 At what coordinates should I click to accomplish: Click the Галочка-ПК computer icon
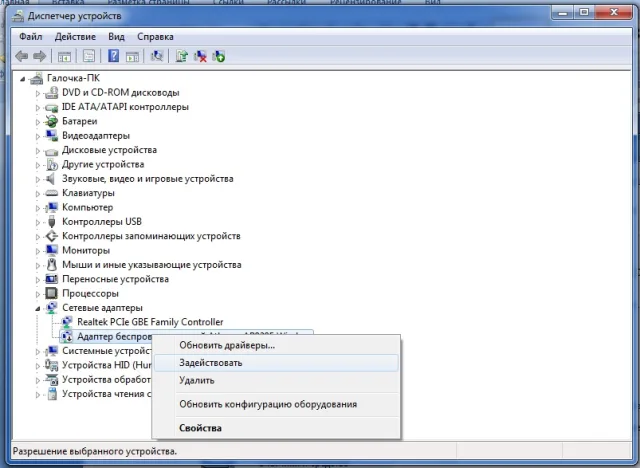tap(37, 78)
